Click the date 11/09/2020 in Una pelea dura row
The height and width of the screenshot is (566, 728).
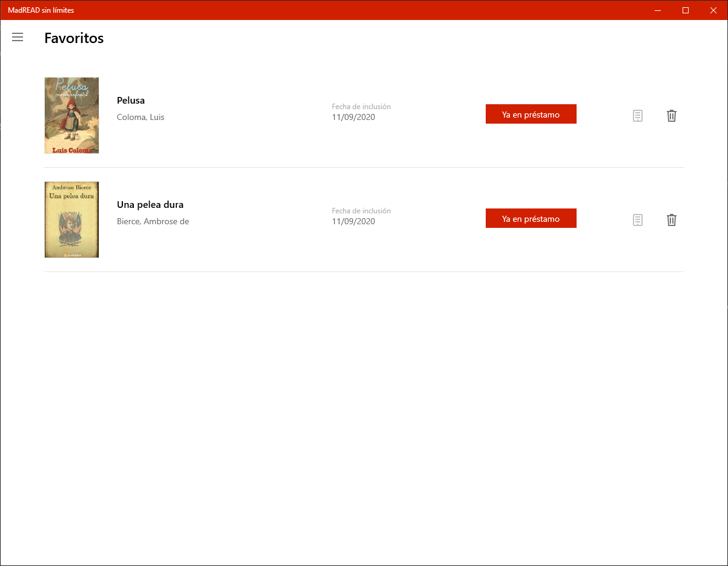pyautogui.click(x=354, y=221)
